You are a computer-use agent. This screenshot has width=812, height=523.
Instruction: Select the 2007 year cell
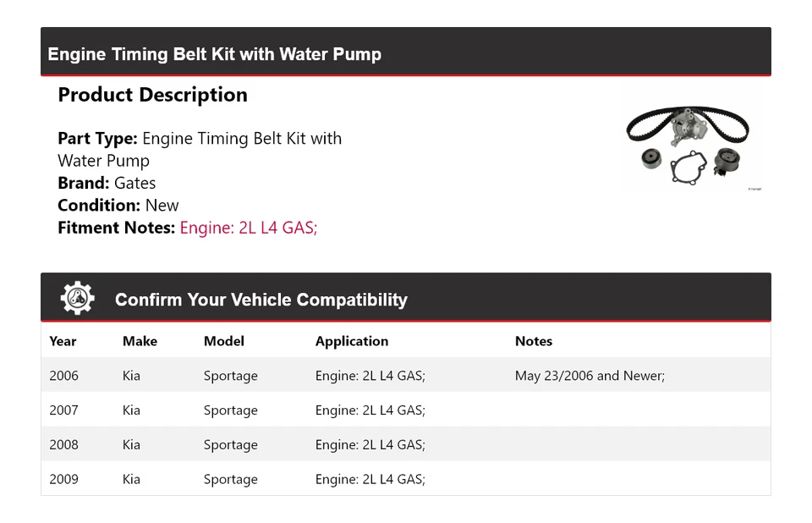pyautogui.click(x=63, y=410)
